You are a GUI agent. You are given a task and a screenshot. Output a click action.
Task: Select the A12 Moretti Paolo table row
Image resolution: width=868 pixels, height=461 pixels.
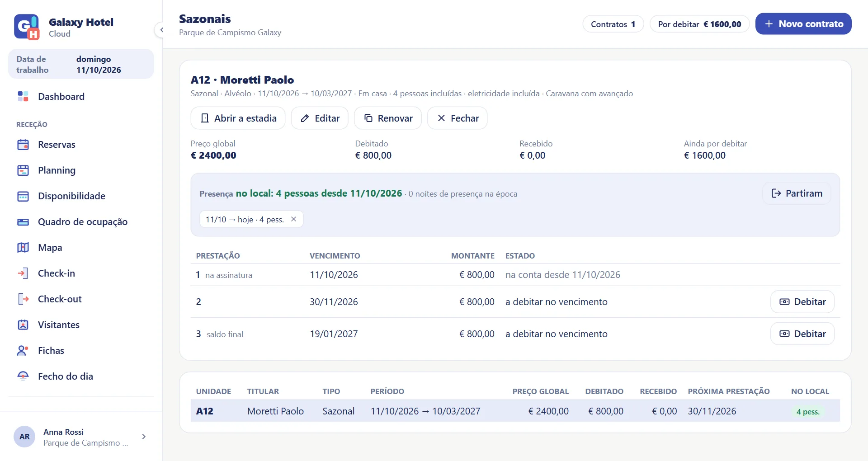(x=515, y=411)
